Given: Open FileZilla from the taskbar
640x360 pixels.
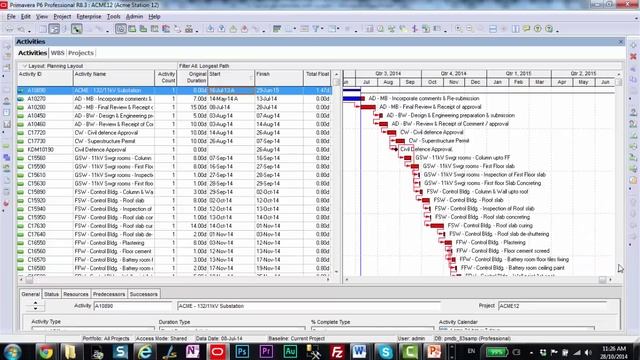Looking at the screenshot, I should pos(338,351).
